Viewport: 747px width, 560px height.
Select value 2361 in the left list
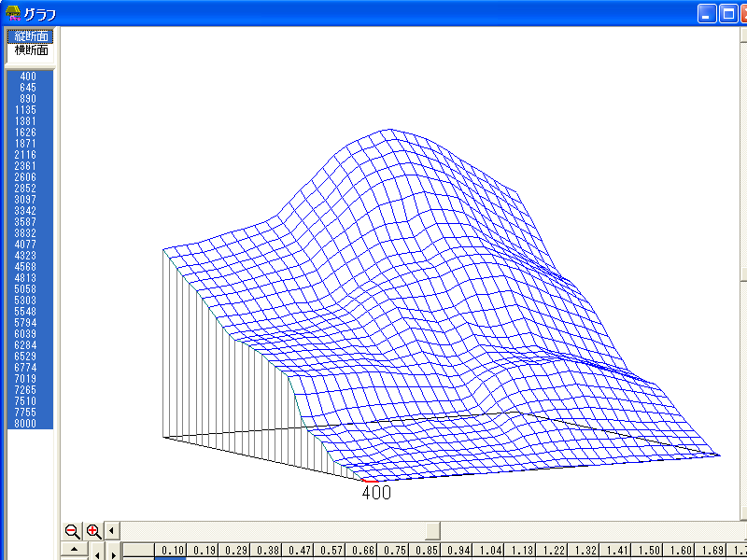[x=30, y=166]
